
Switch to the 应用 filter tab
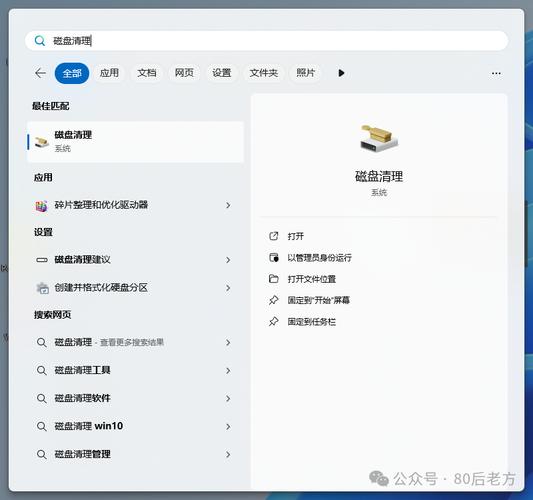(x=109, y=73)
